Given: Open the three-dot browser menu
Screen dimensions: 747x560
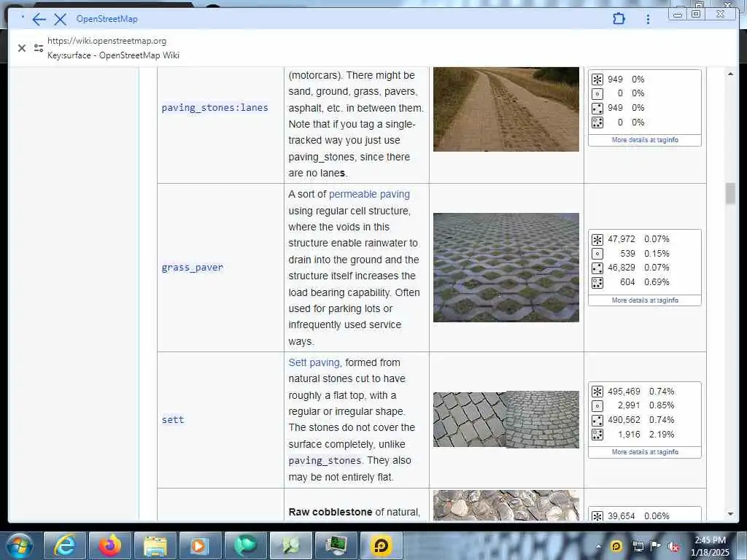Looking at the screenshot, I should tap(648, 19).
